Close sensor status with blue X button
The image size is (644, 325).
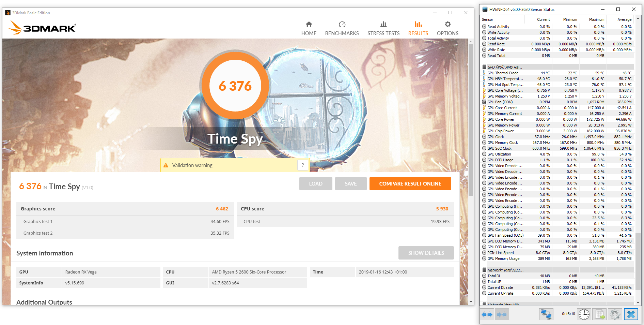(x=631, y=314)
